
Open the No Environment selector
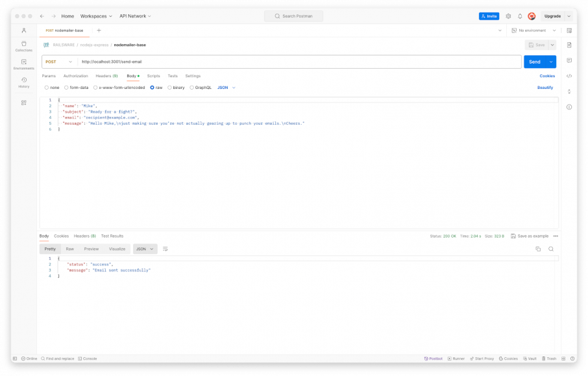coord(533,30)
